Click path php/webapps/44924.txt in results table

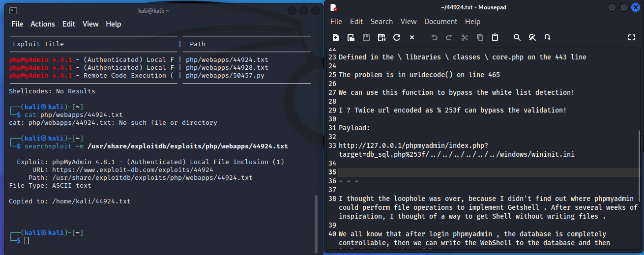[x=227, y=59]
